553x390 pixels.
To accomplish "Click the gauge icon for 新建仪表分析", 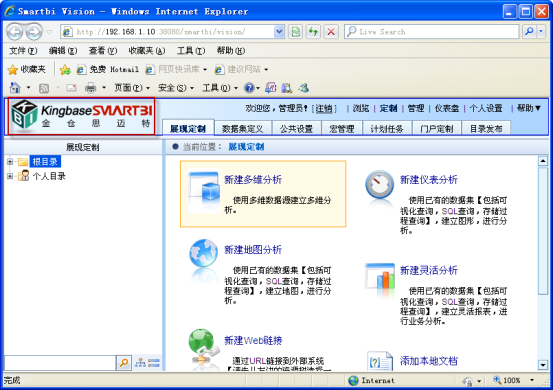I will 379,185.
